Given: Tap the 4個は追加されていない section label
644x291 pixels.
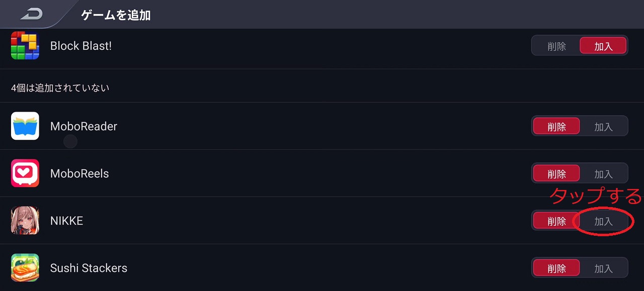Looking at the screenshot, I should pyautogui.click(x=60, y=88).
